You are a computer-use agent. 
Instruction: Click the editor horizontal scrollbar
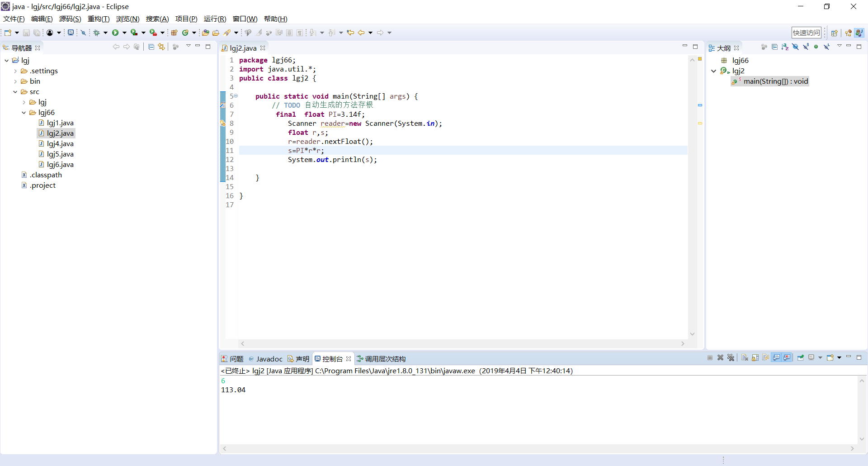click(462, 344)
